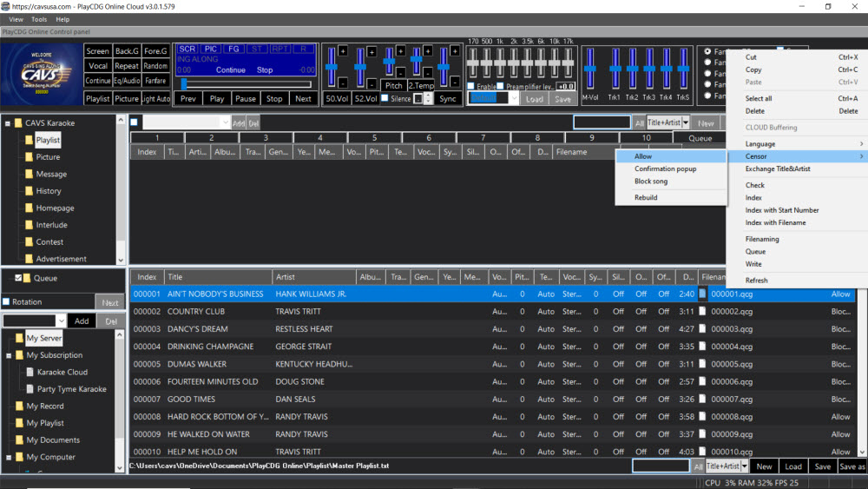Open the View menu
868x489 pixels.
pos(16,19)
